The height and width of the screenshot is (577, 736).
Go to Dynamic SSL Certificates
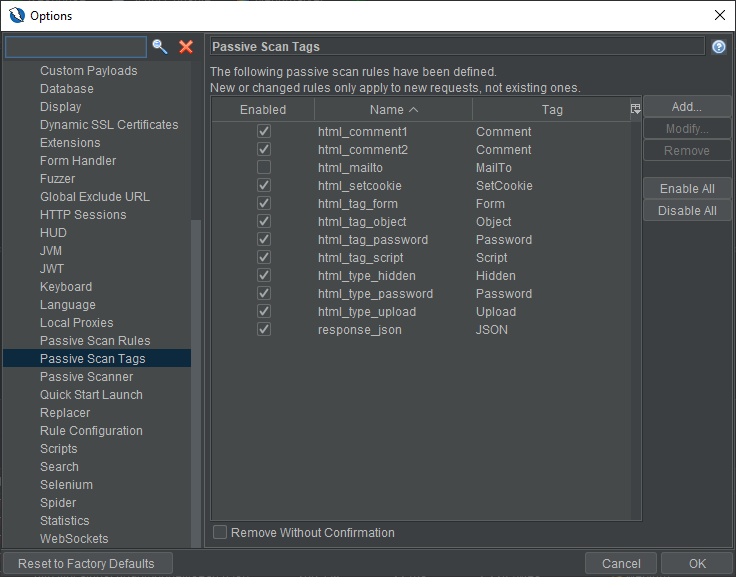pyautogui.click(x=109, y=124)
